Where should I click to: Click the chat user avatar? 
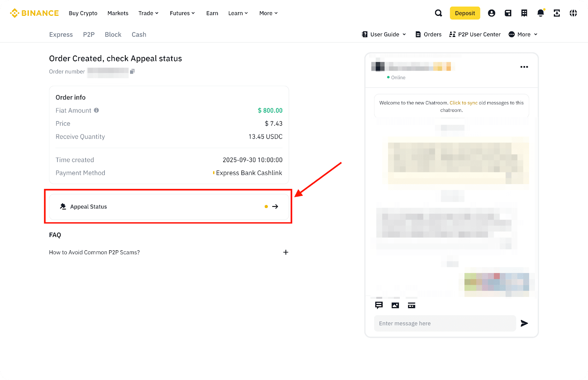pyautogui.click(x=378, y=67)
